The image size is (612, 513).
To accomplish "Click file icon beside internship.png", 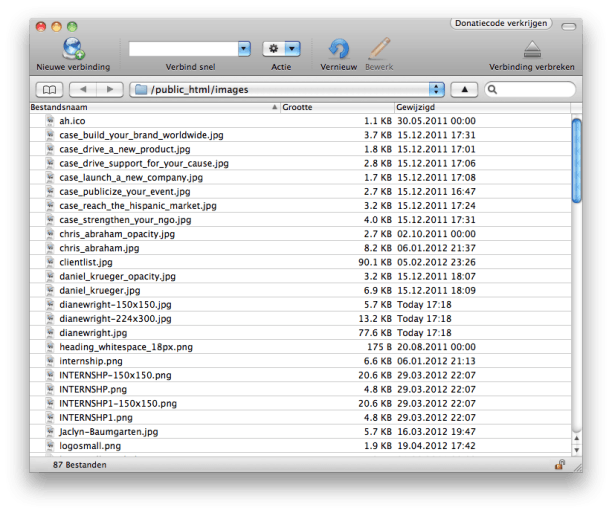I will point(50,361).
